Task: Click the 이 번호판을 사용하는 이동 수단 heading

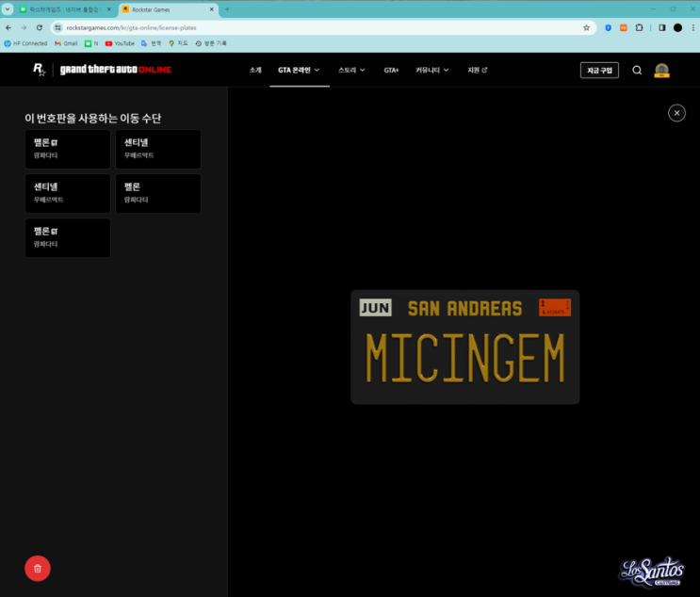Action: point(93,118)
